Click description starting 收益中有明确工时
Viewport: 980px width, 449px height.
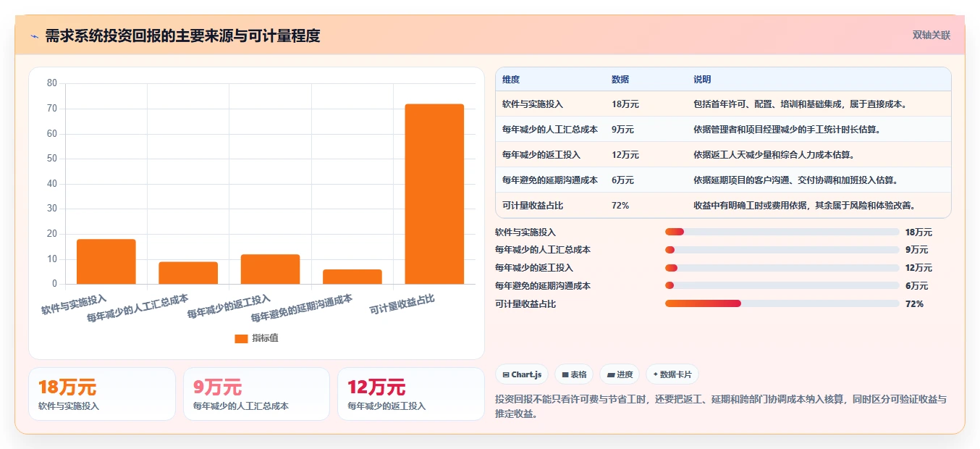806,206
